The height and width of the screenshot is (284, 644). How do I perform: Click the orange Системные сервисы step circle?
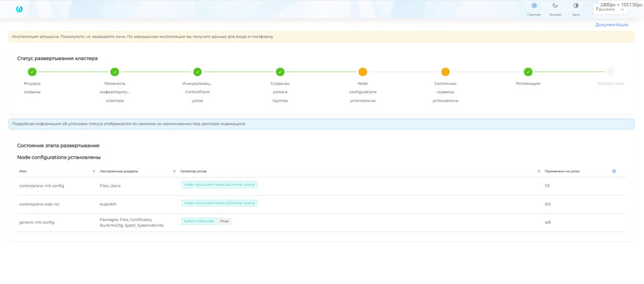(x=445, y=72)
